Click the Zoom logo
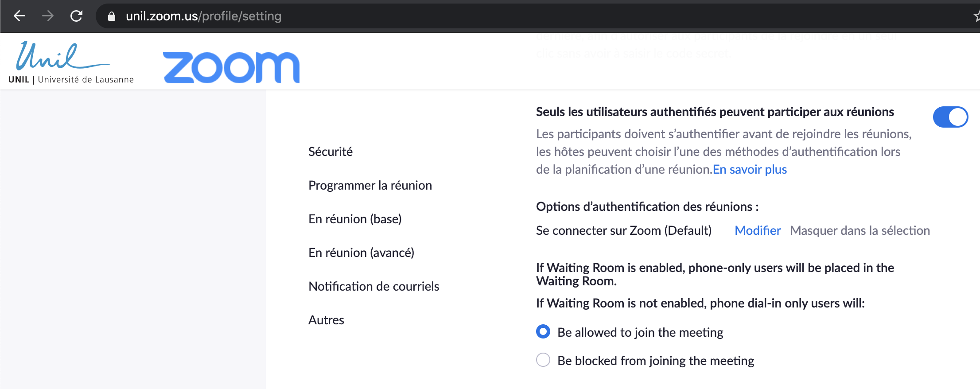 231,67
